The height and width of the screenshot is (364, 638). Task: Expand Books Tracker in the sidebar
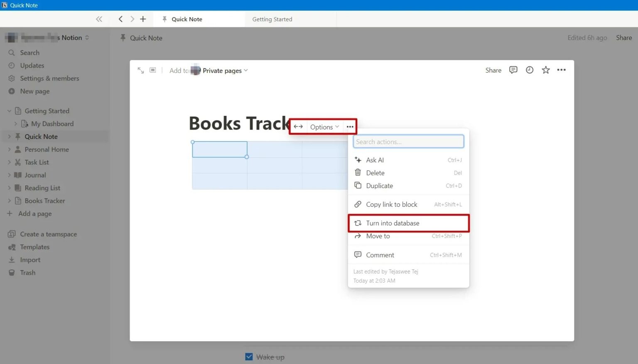coord(9,200)
